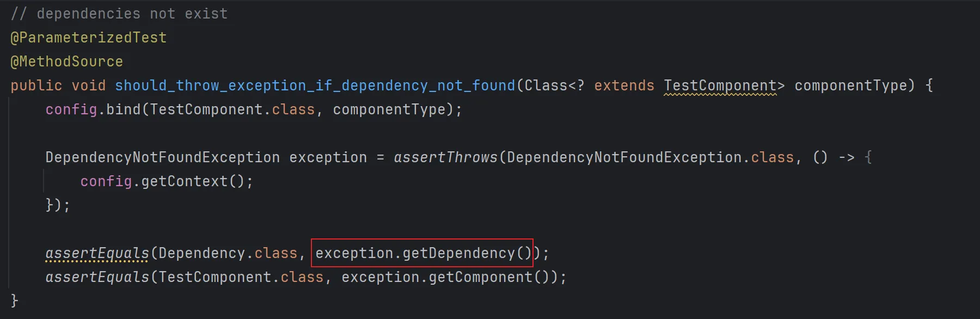Click the underlined TestComponent generic type
The height and width of the screenshot is (319, 980).
pos(720,85)
